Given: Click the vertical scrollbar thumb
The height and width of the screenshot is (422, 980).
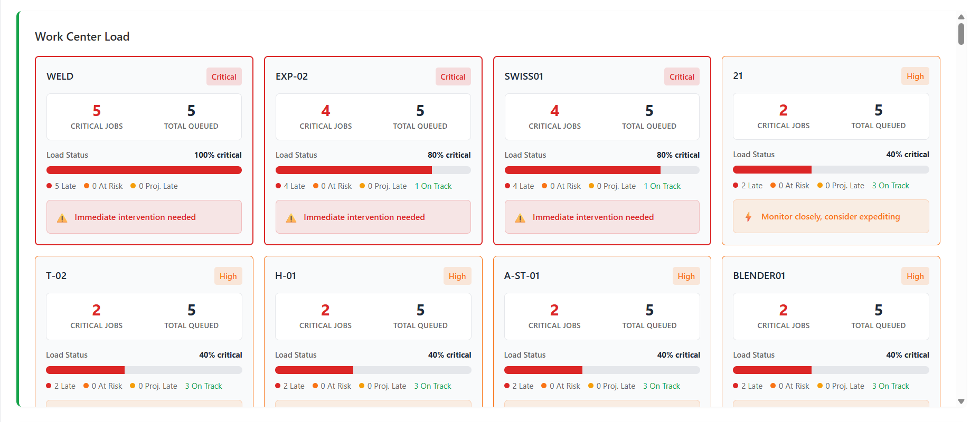Looking at the screenshot, I should point(961,34).
